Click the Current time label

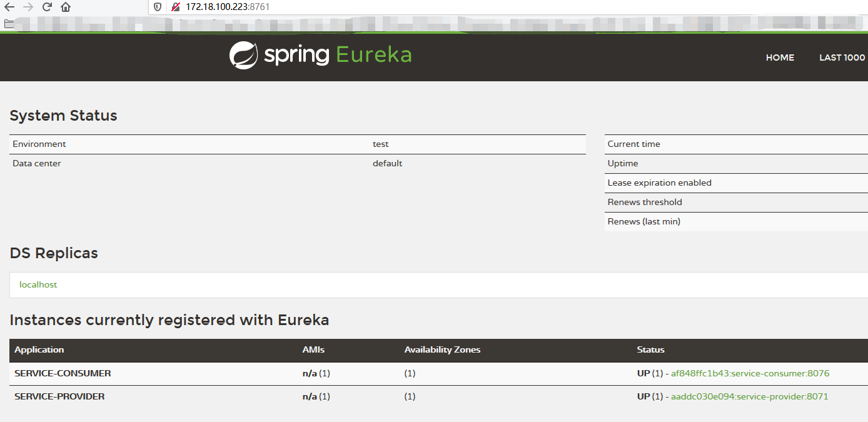(x=633, y=144)
